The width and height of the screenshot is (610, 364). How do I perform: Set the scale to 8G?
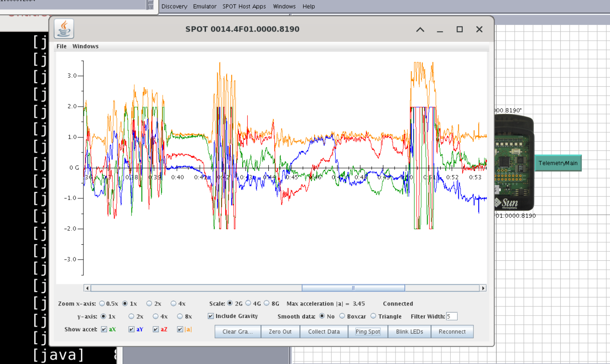point(267,303)
